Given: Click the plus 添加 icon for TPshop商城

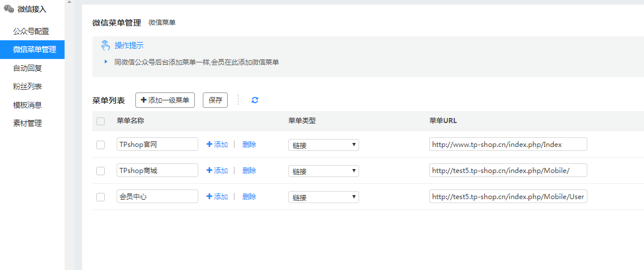Looking at the screenshot, I should [209, 171].
